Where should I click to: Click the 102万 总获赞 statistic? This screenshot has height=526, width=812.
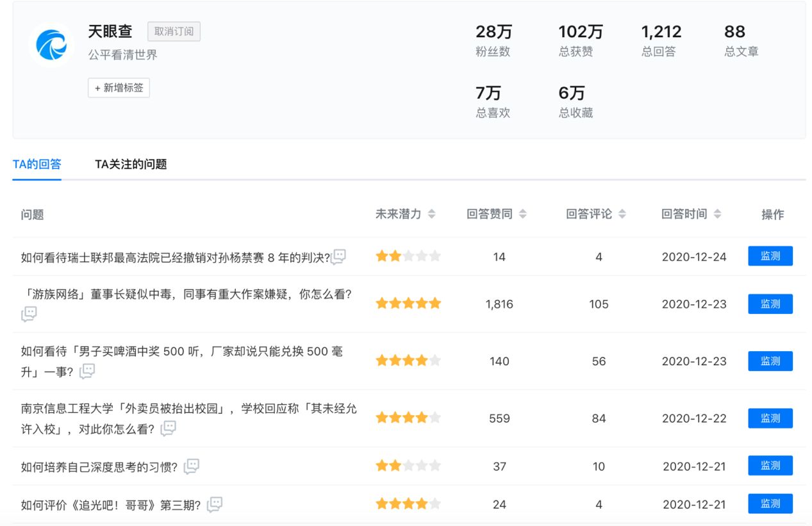[x=581, y=40]
